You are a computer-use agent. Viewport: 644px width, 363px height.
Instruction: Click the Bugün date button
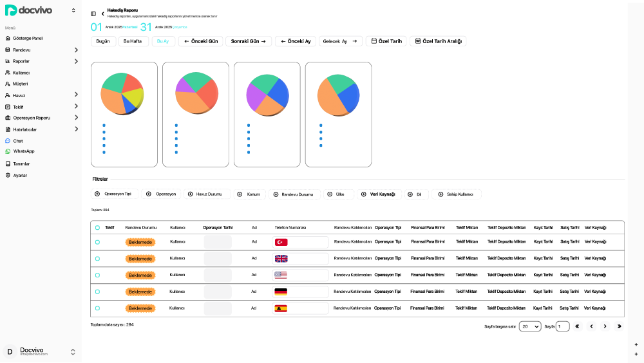coord(102,41)
